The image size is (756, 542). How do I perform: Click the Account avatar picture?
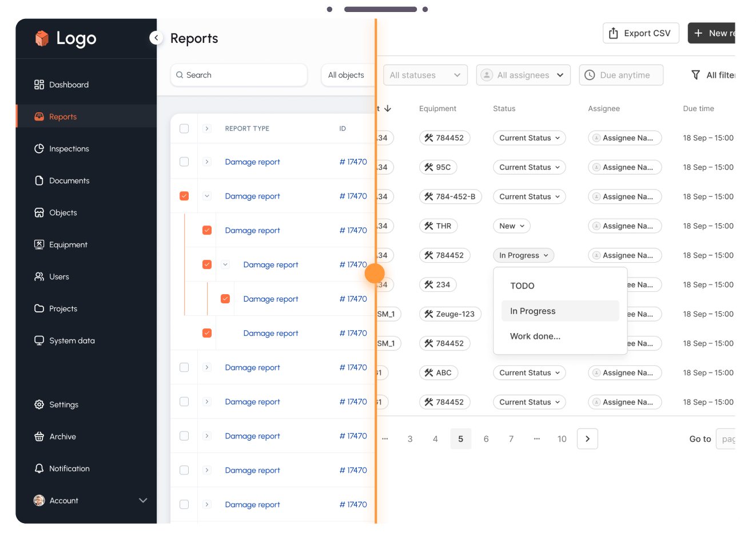pyautogui.click(x=39, y=501)
